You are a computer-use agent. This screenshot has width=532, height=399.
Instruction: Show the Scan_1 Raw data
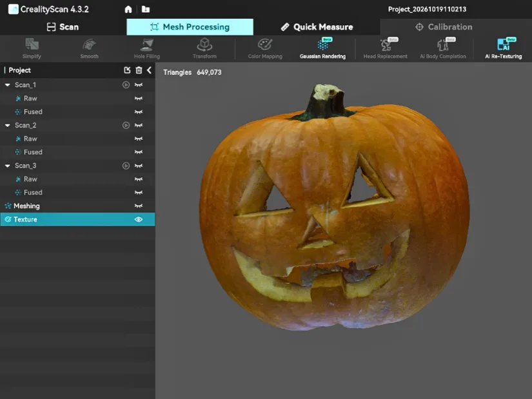pos(139,99)
